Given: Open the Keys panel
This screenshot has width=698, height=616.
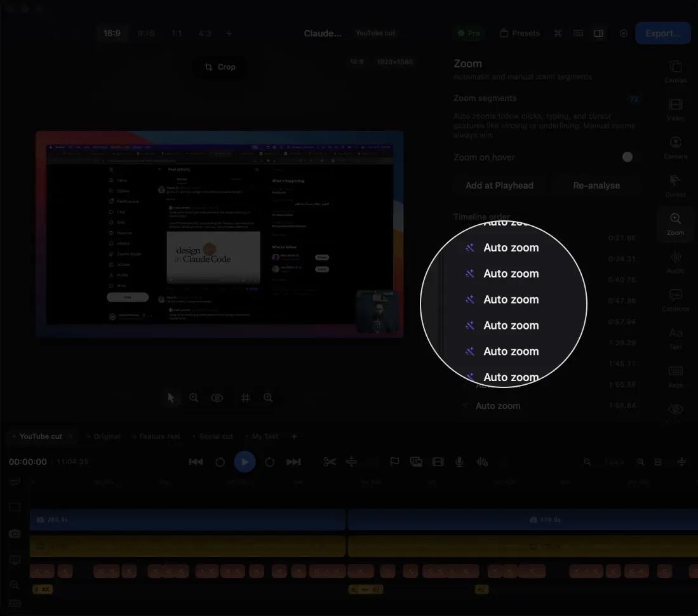Looking at the screenshot, I should pyautogui.click(x=675, y=377).
